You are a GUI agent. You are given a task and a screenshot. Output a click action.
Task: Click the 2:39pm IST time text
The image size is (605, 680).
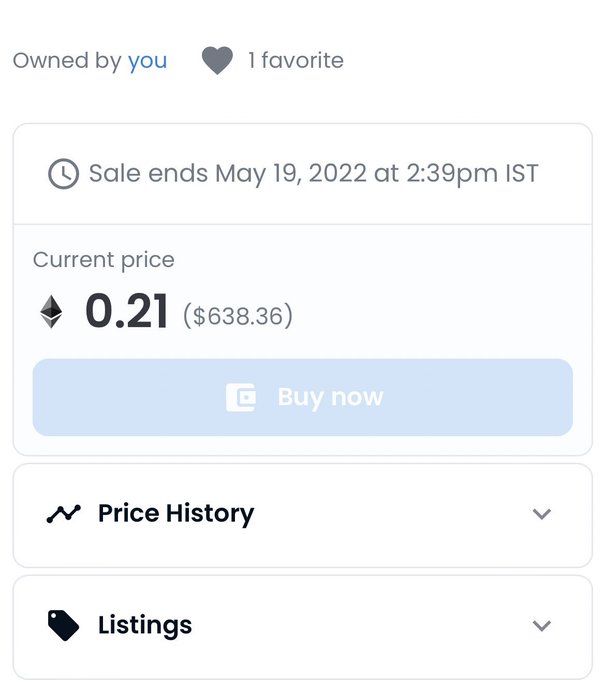tap(472, 174)
